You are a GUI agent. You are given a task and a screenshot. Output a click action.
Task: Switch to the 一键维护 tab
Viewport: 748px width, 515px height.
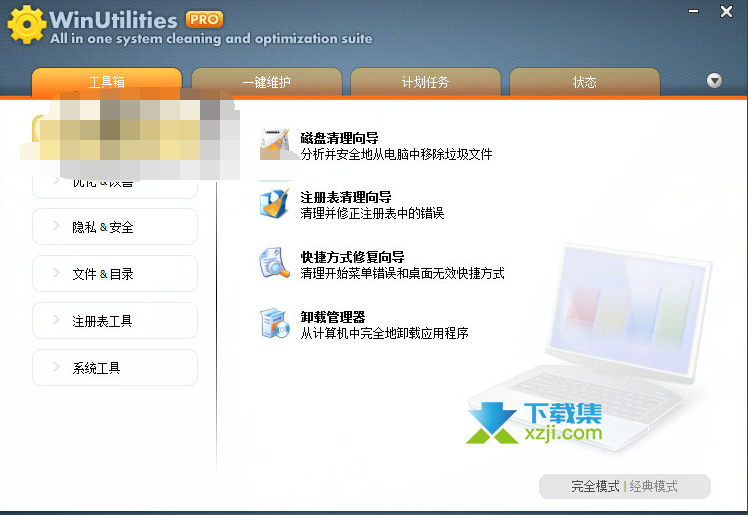click(267, 82)
